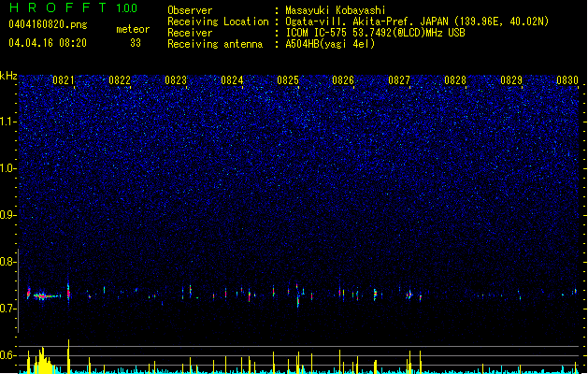The image size is (588, 374).
Task: Click the HROFFT 1.0.0 title text
Action: 73,7
